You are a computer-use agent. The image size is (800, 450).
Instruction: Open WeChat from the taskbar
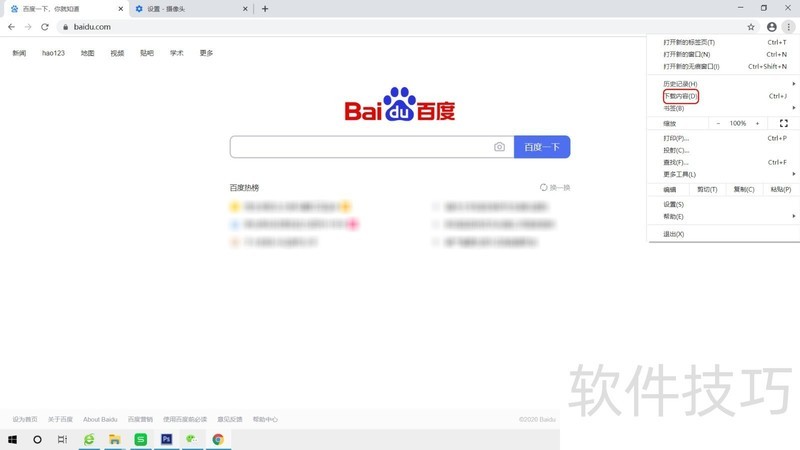192,439
